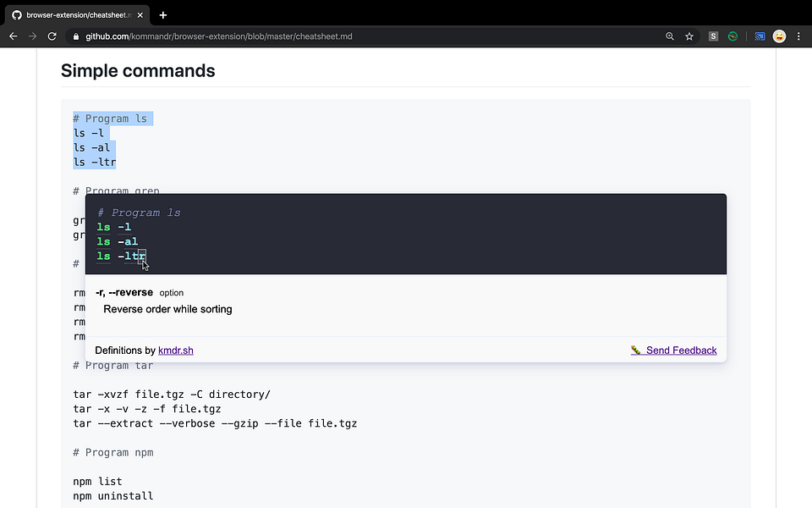The width and height of the screenshot is (812, 508).
Task: Click the '# Program ls' comment in the popup
Action: pos(139,213)
